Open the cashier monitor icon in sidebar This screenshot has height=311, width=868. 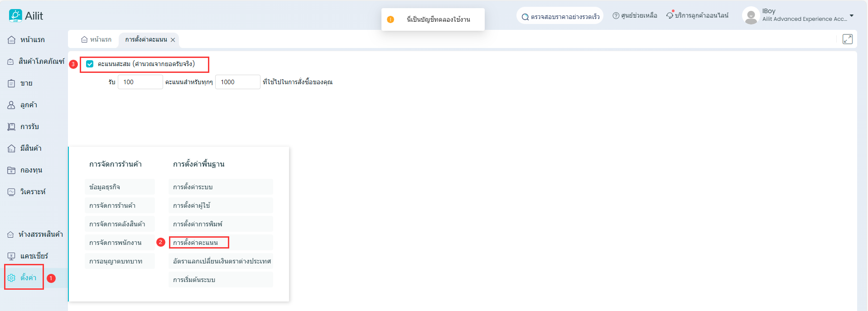(x=11, y=256)
